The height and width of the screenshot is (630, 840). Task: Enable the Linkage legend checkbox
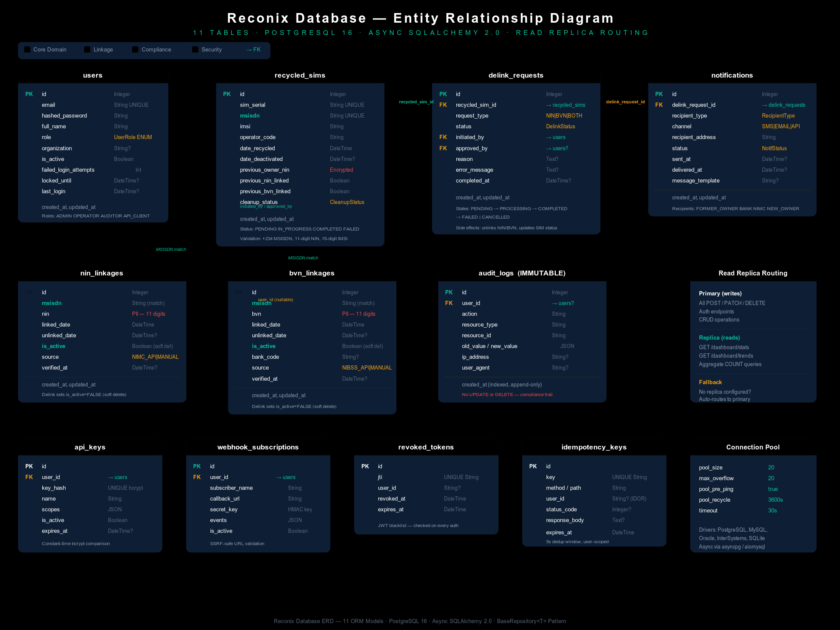[x=87, y=49]
